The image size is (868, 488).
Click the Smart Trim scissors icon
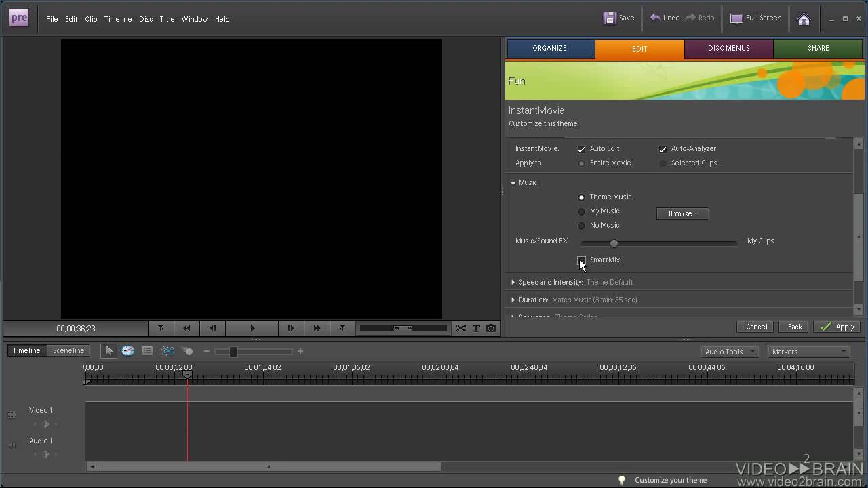point(167,351)
